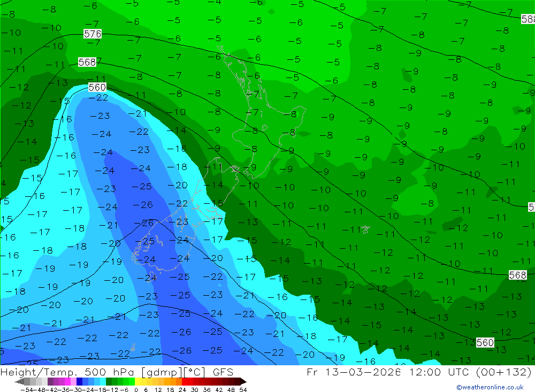Image resolution: width=535 pixels, height=392 pixels.
Task: Click the cyan swatch in colour scale
Action: (x=103, y=381)
